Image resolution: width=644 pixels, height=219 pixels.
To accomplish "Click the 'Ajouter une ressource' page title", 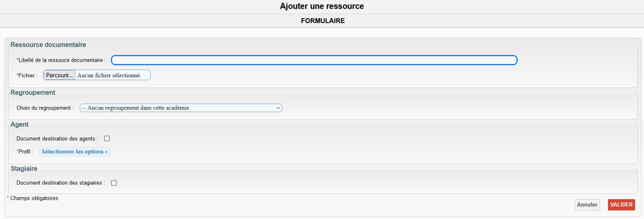I will [x=322, y=6].
